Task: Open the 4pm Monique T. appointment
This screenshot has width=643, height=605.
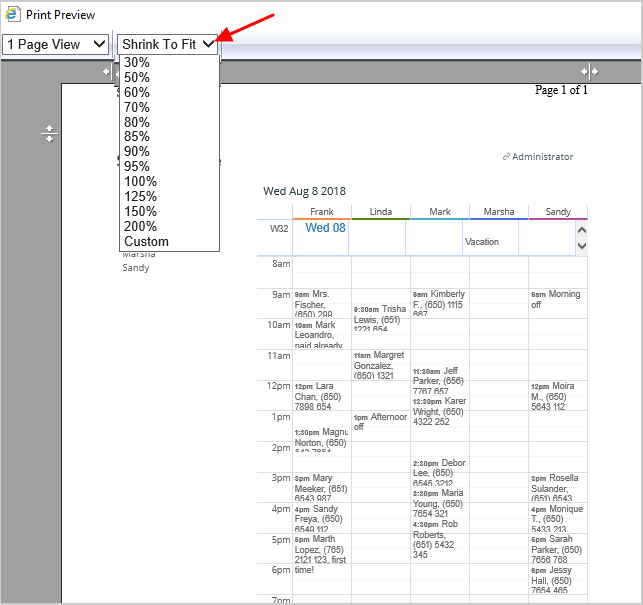Action: [557, 519]
